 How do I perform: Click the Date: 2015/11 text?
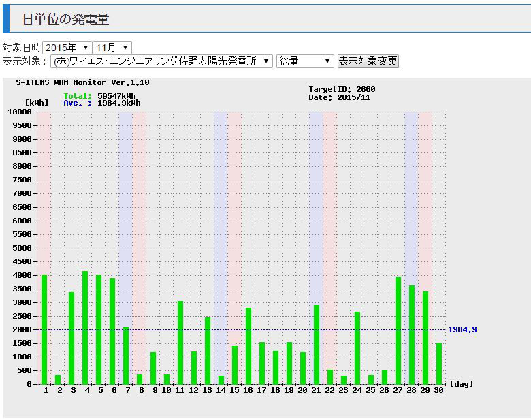[x=340, y=97]
